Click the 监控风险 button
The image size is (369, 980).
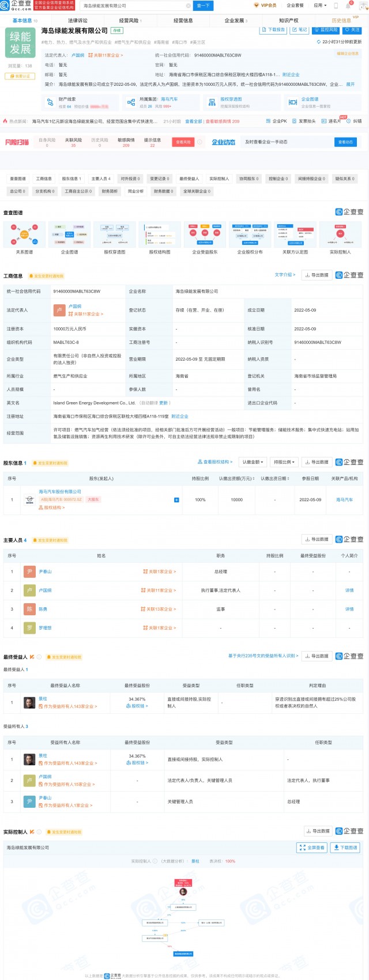click(326, 29)
